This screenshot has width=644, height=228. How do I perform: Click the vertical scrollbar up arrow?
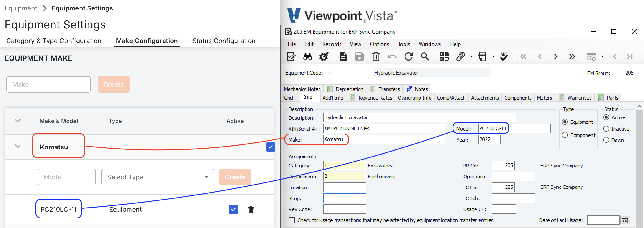[639, 107]
